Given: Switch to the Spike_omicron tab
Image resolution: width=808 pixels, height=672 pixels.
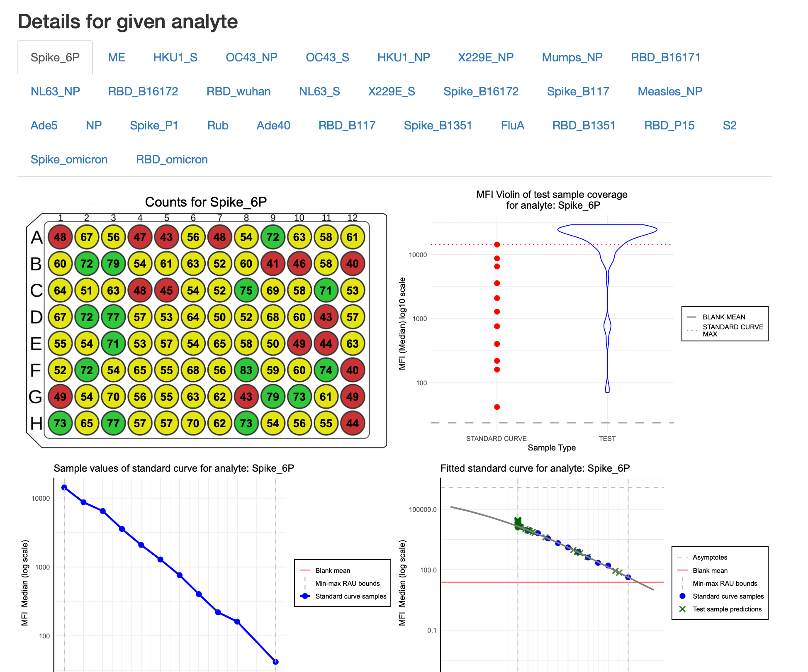Looking at the screenshot, I should (x=69, y=159).
